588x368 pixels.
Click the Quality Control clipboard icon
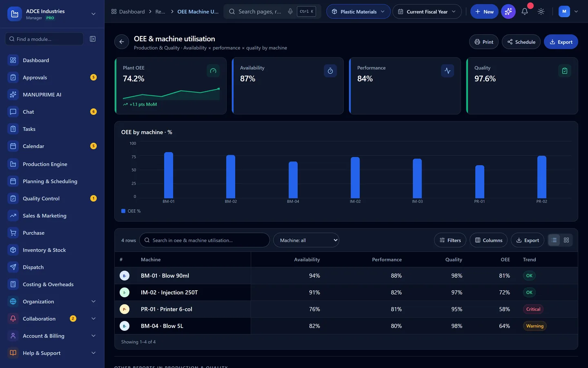point(13,198)
